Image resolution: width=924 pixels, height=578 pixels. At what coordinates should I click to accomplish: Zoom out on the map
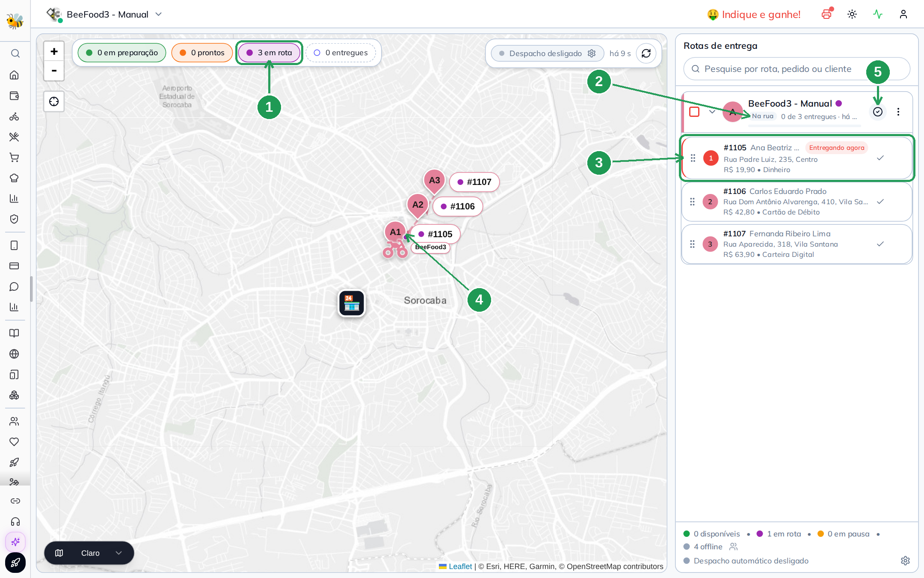tap(54, 71)
